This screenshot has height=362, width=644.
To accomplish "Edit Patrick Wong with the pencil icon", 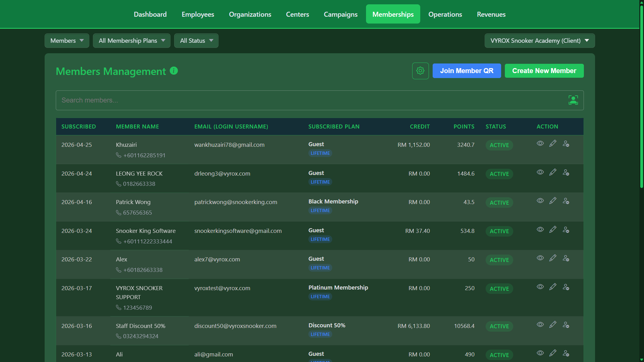I will pos(553,201).
